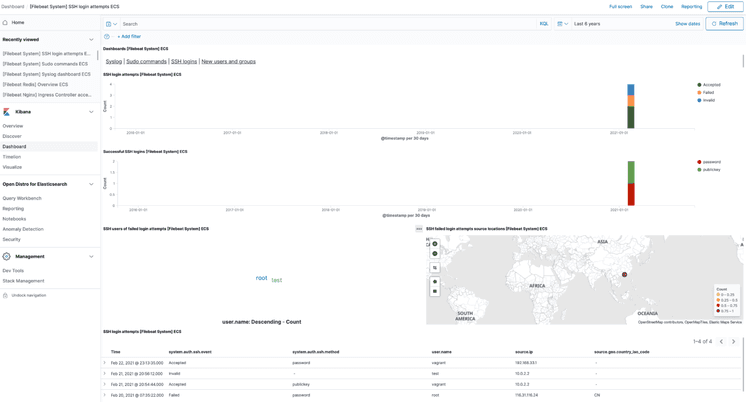746x402 pixels.
Task: Click the publickey legend color dot
Action: (x=700, y=170)
